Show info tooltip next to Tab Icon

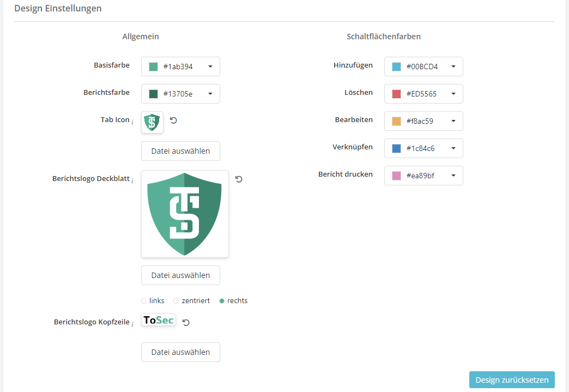(x=132, y=122)
